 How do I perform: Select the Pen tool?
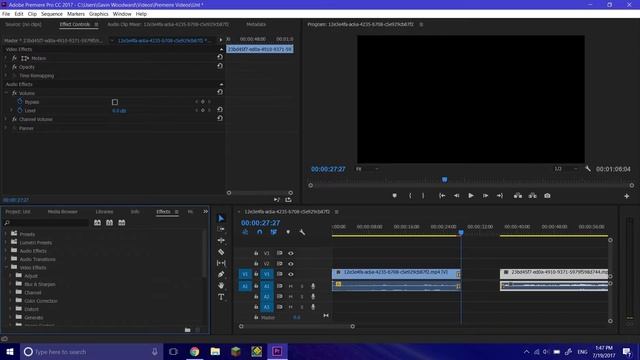[221, 274]
